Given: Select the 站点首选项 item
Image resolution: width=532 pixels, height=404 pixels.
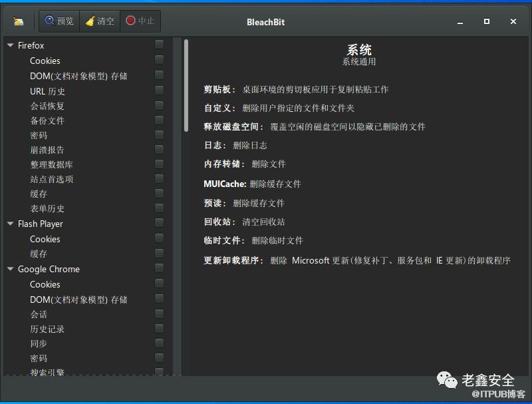Looking at the screenshot, I should [x=52, y=180].
